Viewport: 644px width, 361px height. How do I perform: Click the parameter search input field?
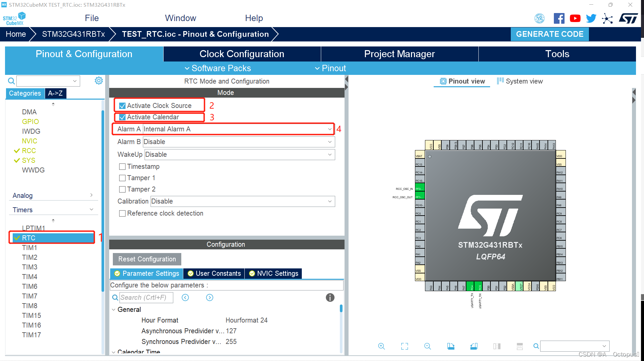146,297
